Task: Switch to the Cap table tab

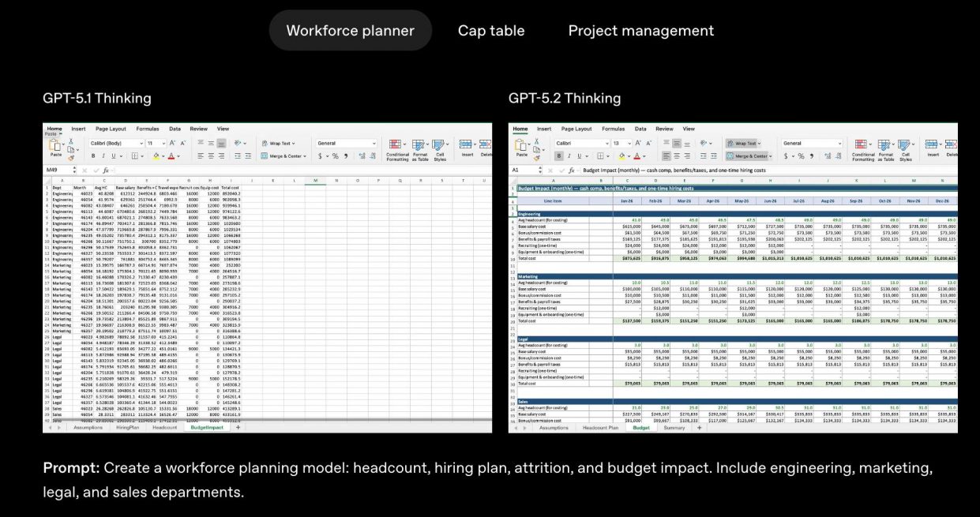Action: [491, 31]
